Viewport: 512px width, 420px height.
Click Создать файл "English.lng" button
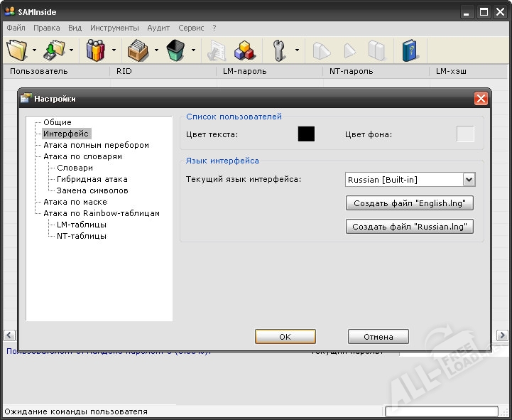[410, 203]
